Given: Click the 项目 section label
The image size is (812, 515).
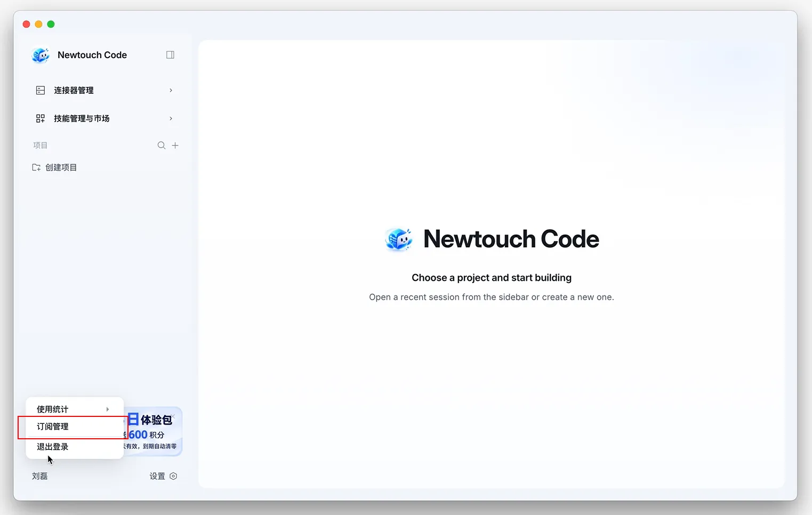Looking at the screenshot, I should (x=41, y=146).
